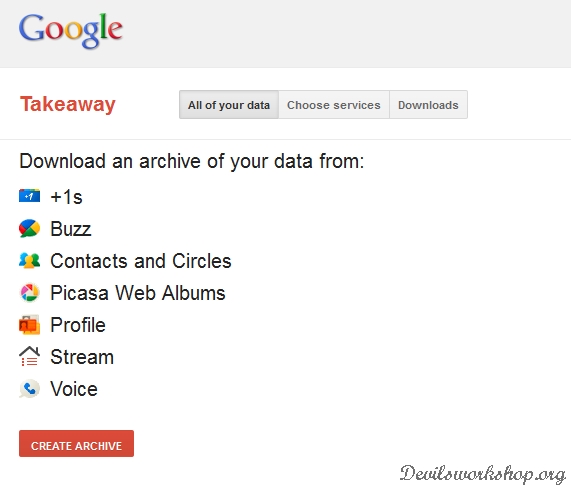This screenshot has width=571, height=488.
Task: Switch to the All of your data tab
Action: [x=229, y=105]
